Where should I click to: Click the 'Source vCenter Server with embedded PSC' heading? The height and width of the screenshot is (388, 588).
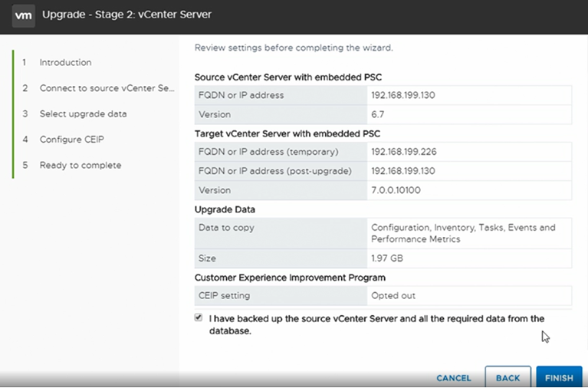(288, 77)
